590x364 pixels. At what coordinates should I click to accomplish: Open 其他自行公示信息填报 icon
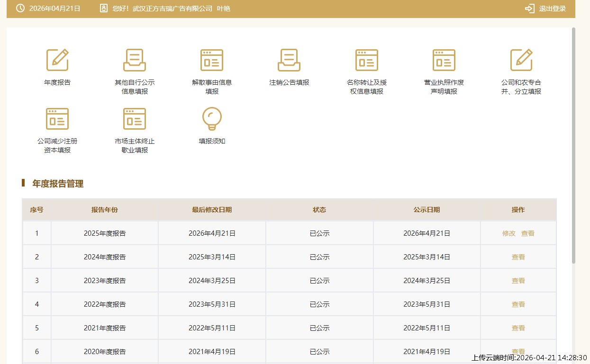coord(135,60)
